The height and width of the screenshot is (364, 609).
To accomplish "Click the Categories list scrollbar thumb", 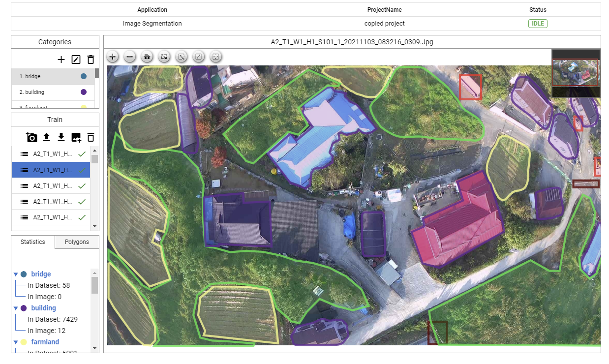I will [x=97, y=73].
